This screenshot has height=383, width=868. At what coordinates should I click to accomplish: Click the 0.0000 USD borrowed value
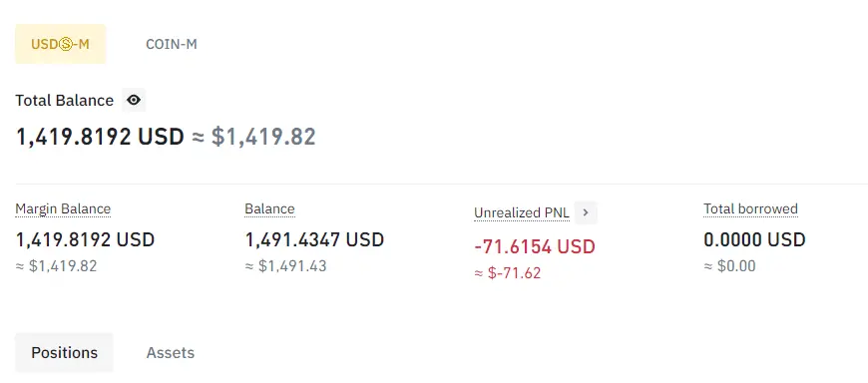pos(754,239)
